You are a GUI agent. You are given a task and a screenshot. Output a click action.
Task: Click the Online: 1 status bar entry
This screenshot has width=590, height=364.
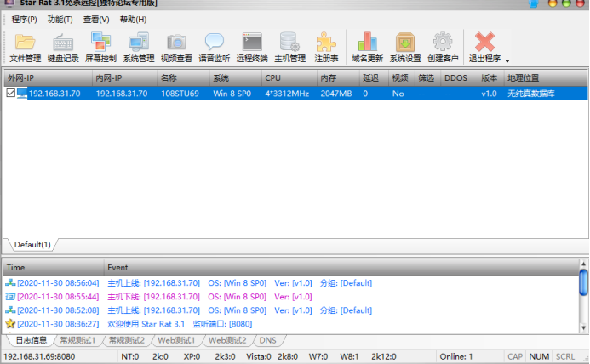point(456,356)
